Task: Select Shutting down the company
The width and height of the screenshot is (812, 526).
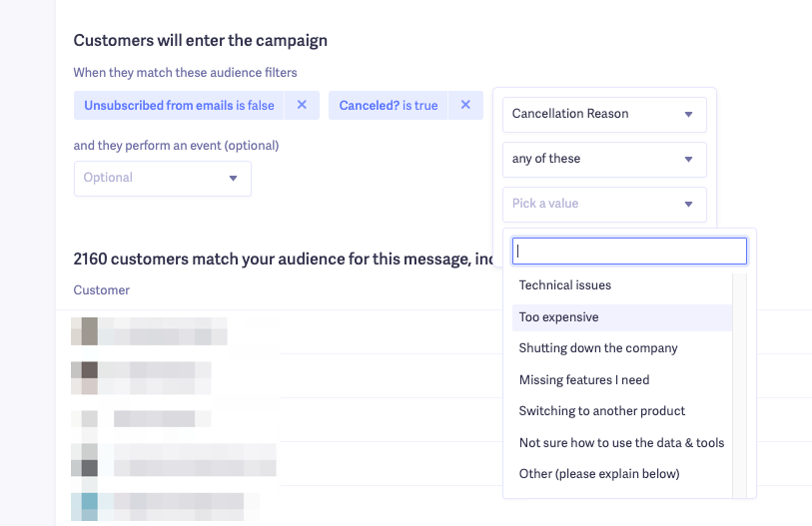Action: pyautogui.click(x=598, y=348)
